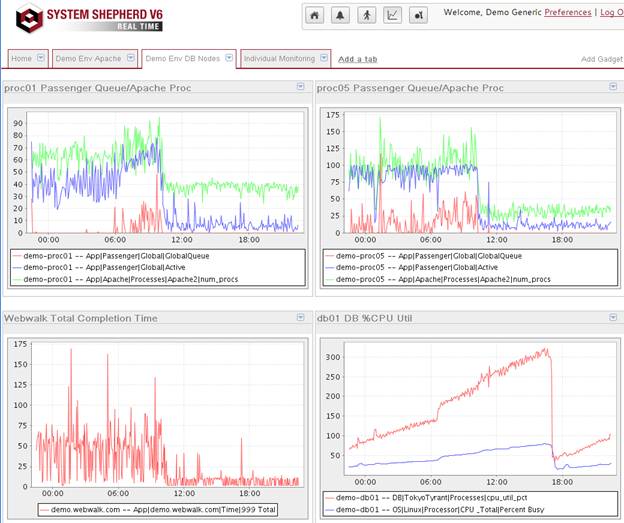Click demo-db01 CPU Percent Busy legend entry
Viewport: 624px width, 523px height.
(435, 509)
